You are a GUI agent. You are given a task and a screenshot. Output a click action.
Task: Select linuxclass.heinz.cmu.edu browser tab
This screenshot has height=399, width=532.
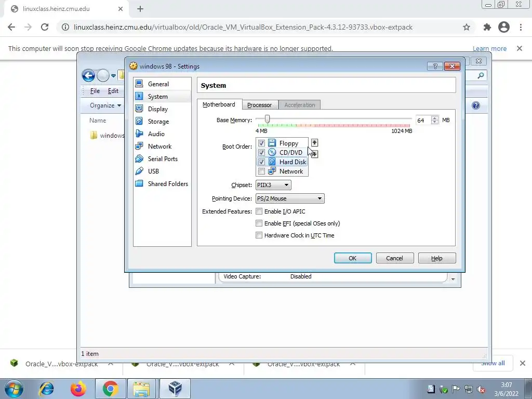pos(67,9)
